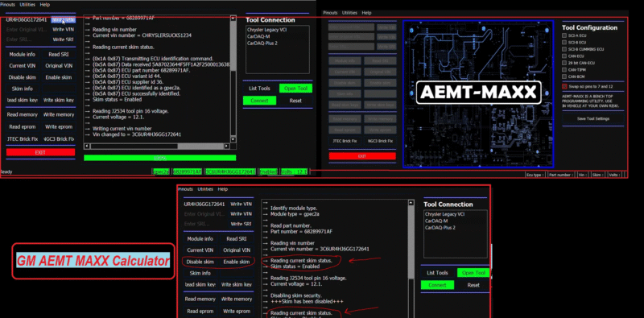Click Original VIN in top-left window
This screenshot has width=644, height=318.
[x=59, y=66]
